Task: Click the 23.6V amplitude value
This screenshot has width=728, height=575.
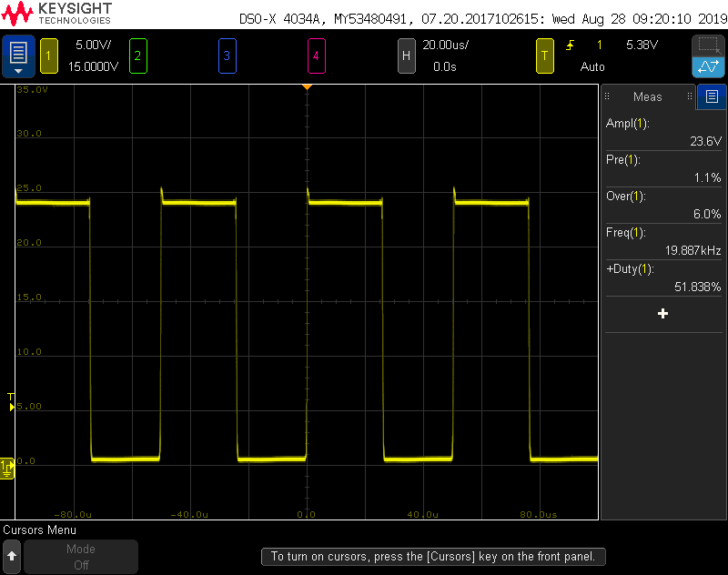Action: [706, 141]
